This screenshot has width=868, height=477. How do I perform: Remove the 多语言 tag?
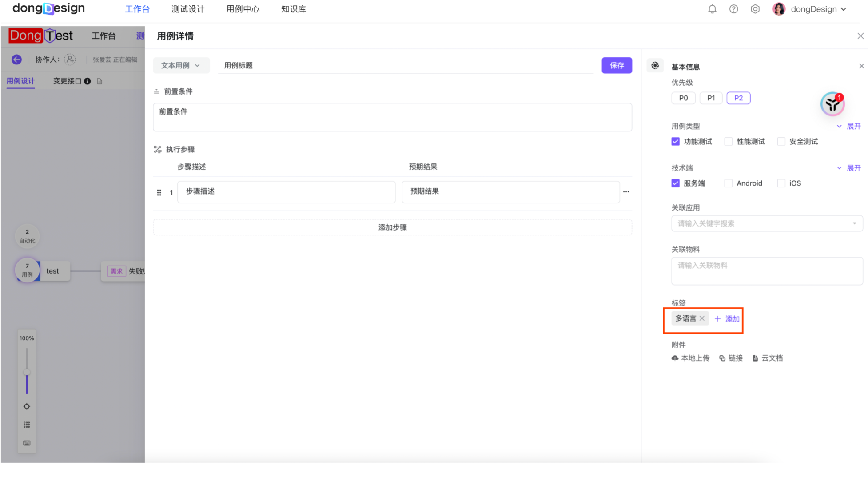pyautogui.click(x=702, y=318)
